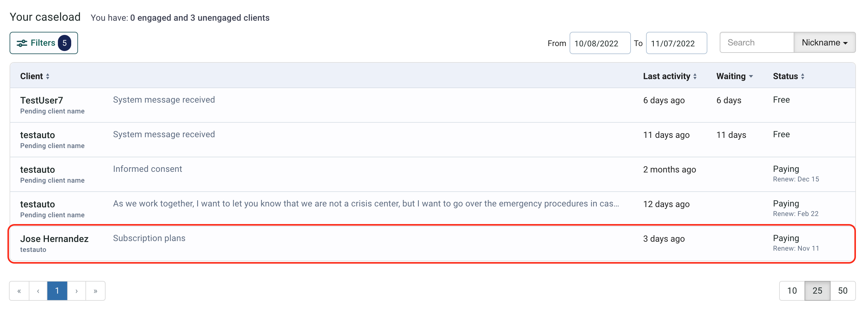Sort table by Client column
Viewport: 868px width, 314px height.
click(x=35, y=76)
